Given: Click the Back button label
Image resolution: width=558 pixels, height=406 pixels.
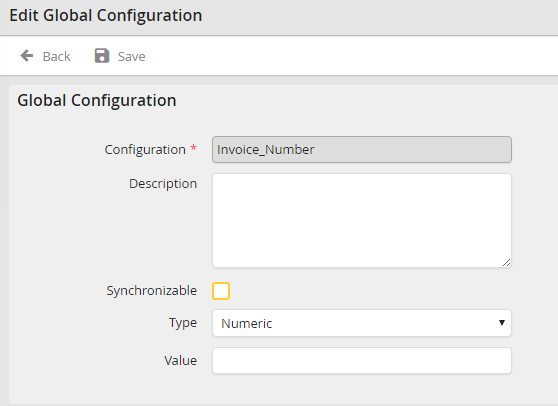Looking at the screenshot, I should (57, 57).
